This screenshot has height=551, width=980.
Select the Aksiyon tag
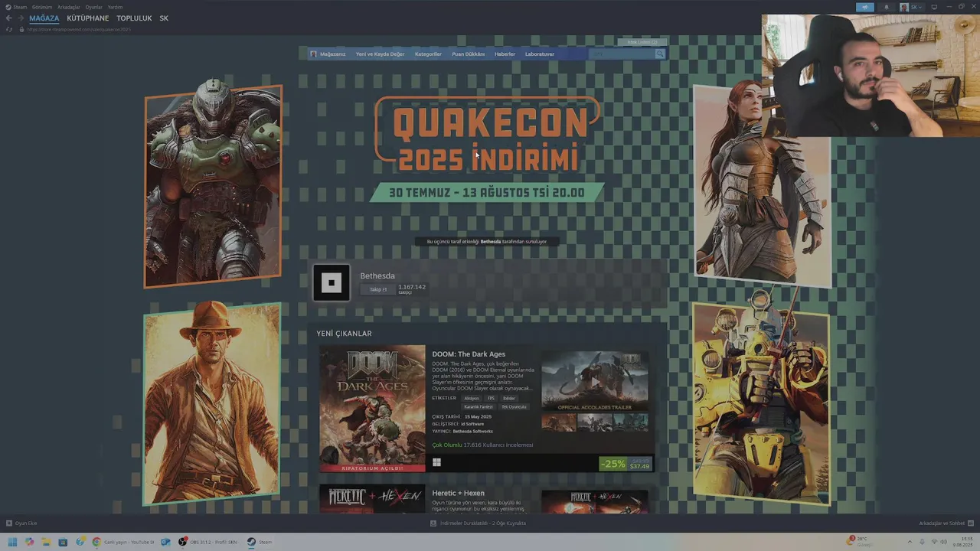pos(472,398)
